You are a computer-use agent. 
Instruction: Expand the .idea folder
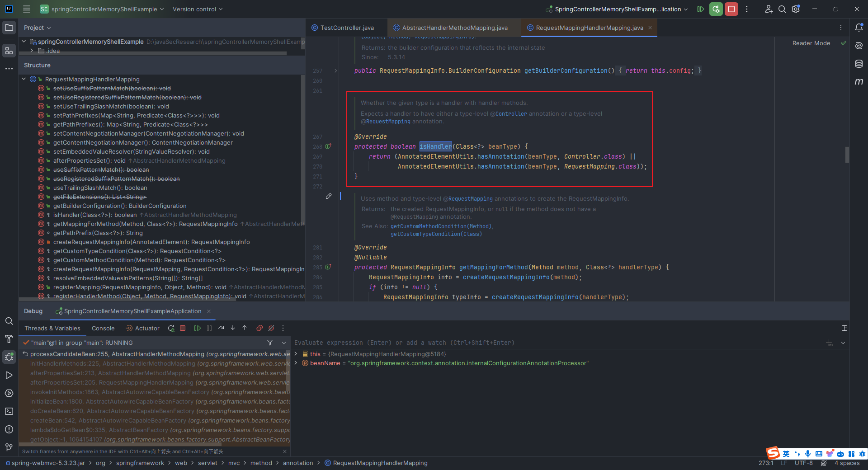(32, 51)
